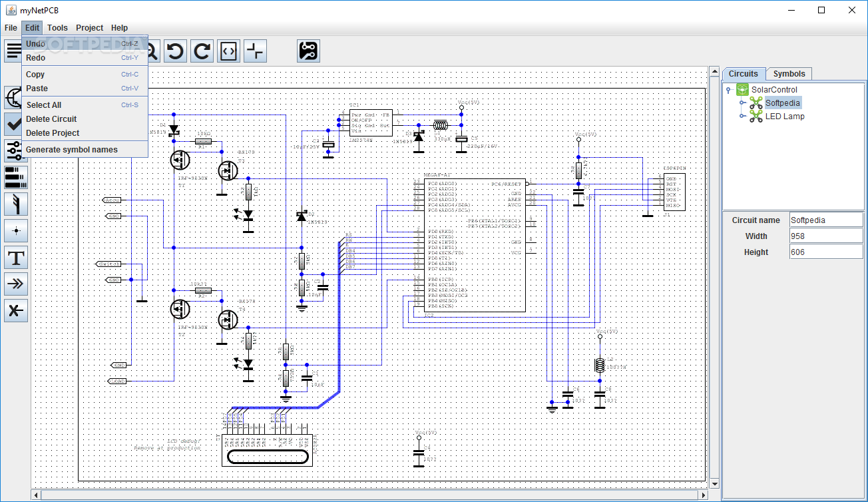Close the Edit menu via its header
Screen dimensions: 868x502
[33, 28]
